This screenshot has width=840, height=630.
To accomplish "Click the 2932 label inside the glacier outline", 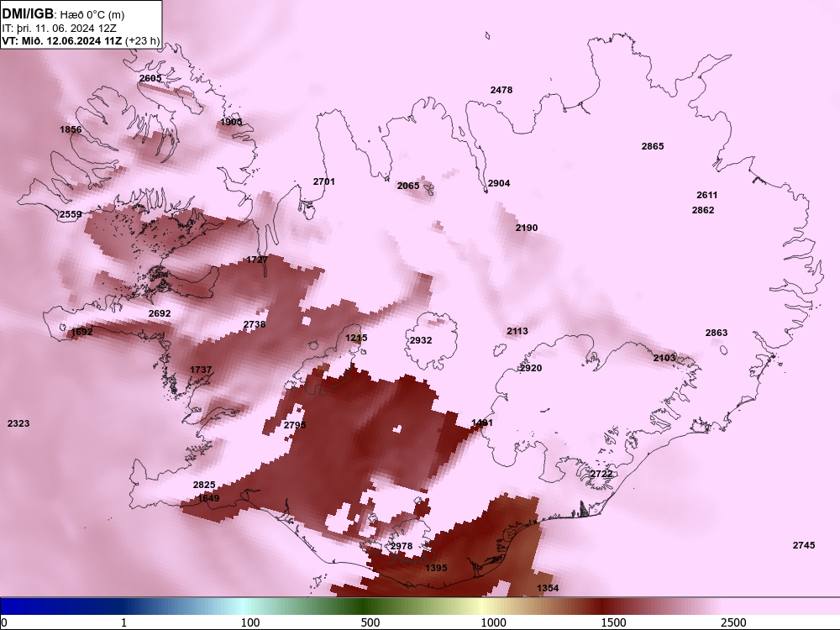I will point(421,340).
